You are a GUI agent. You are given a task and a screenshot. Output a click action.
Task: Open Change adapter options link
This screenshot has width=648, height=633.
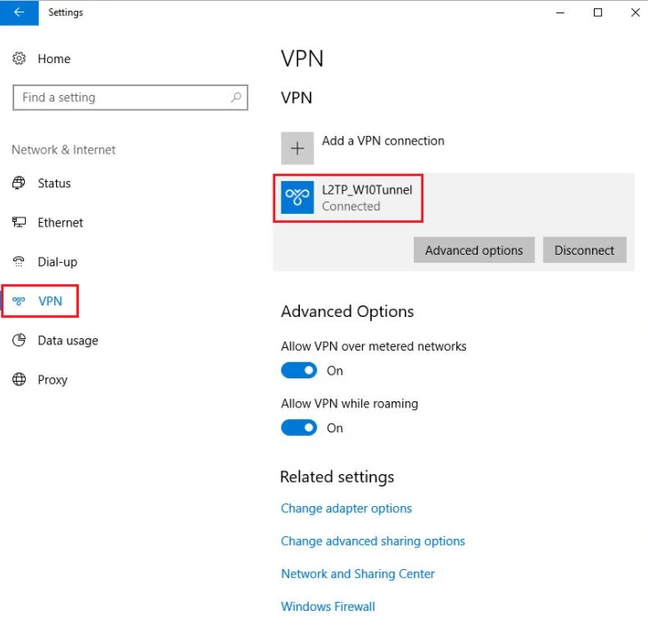pos(346,508)
